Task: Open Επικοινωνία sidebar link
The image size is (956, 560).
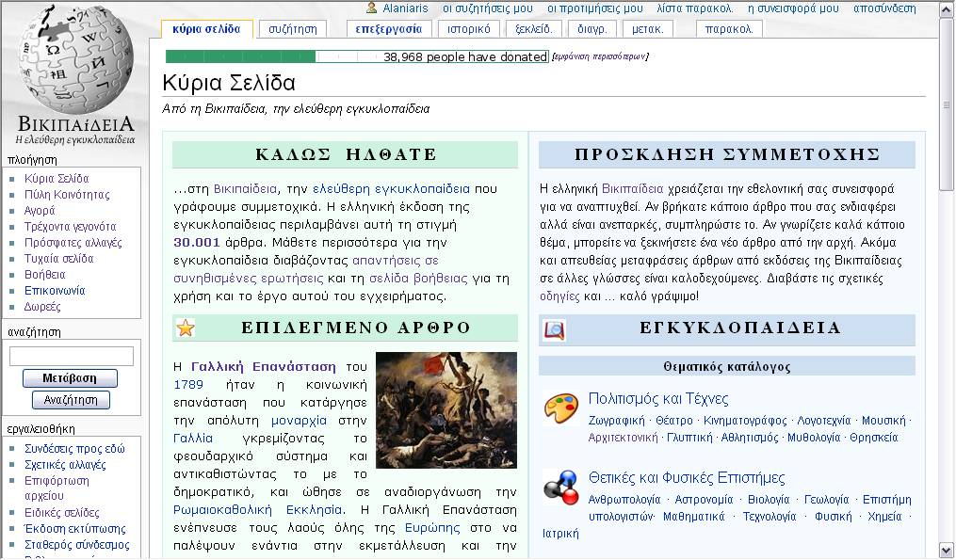Action: [55, 291]
